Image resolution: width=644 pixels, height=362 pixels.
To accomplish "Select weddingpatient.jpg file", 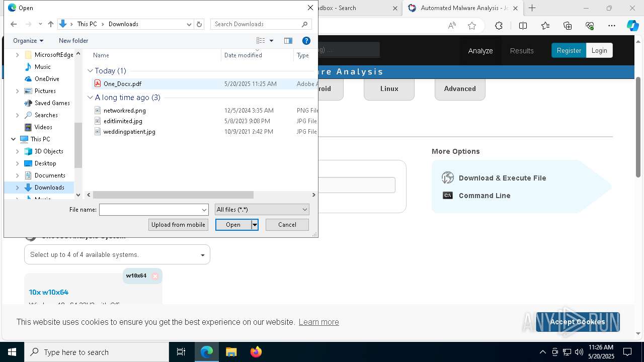I will click(x=129, y=132).
